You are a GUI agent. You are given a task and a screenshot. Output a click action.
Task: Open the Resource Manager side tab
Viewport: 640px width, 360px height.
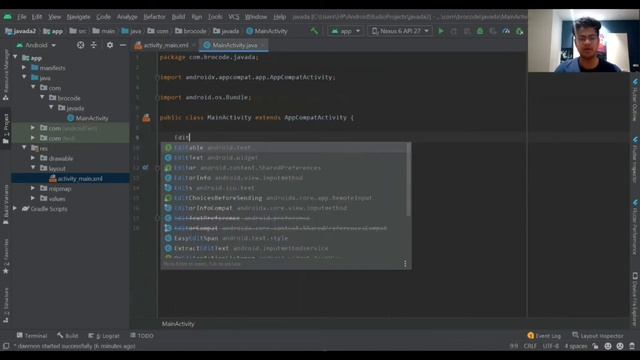click(x=6, y=74)
